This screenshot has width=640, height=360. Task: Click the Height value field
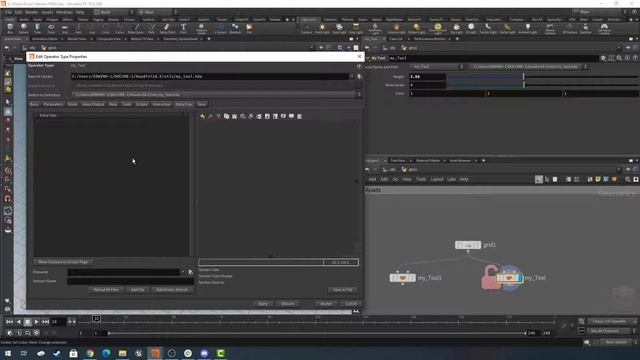click(427, 76)
